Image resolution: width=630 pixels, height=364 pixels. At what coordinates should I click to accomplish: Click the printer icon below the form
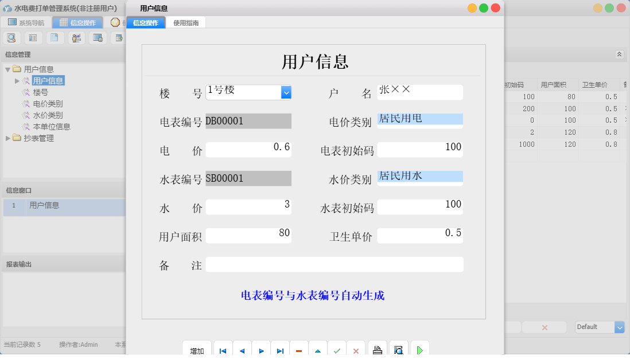coord(377,349)
